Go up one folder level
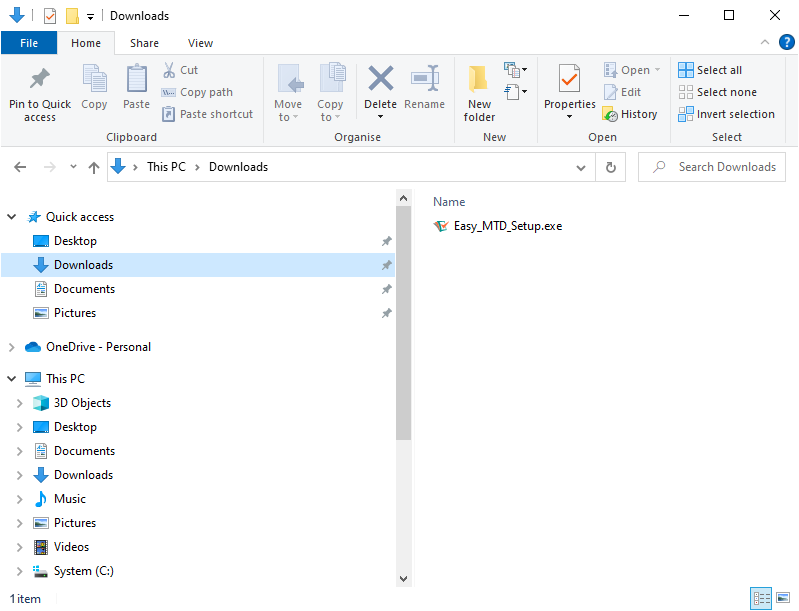Viewport: 799px width, 611px height. [94, 167]
